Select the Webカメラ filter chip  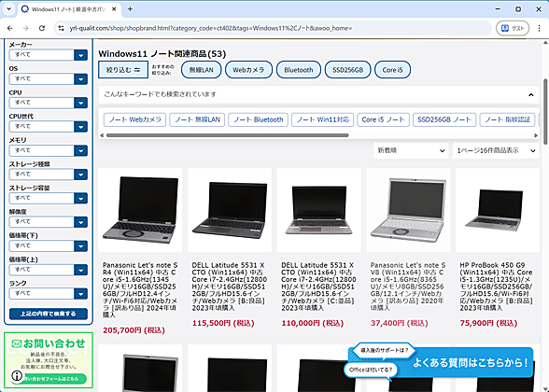tap(248, 70)
